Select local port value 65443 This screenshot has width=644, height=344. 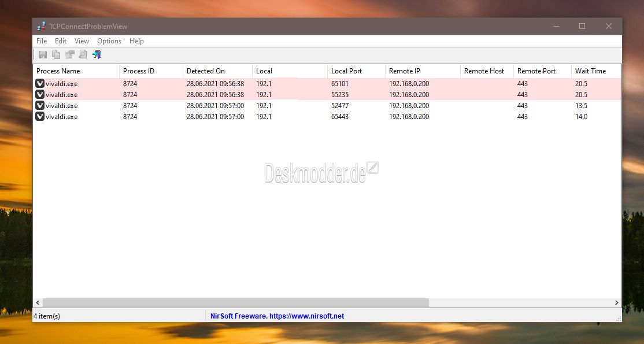340,117
